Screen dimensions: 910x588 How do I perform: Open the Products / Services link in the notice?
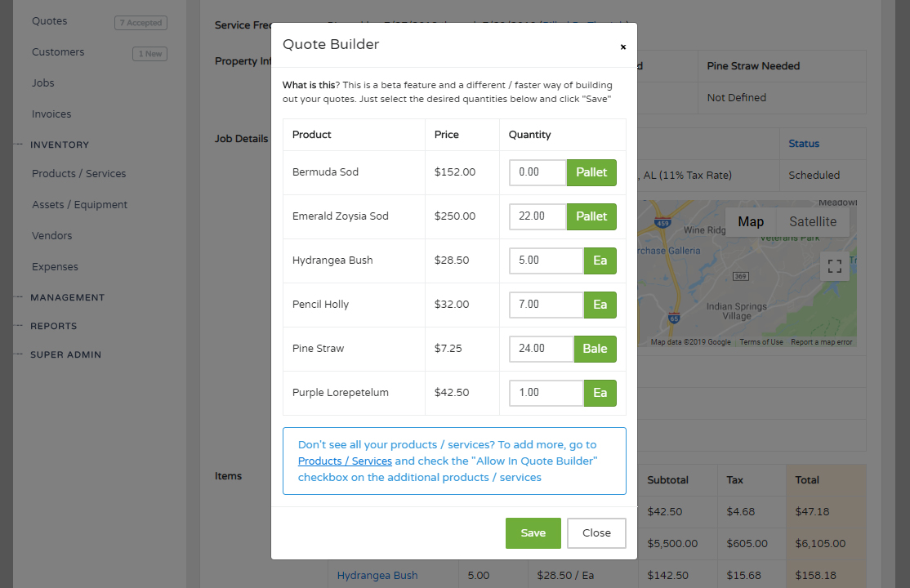point(344,461)
